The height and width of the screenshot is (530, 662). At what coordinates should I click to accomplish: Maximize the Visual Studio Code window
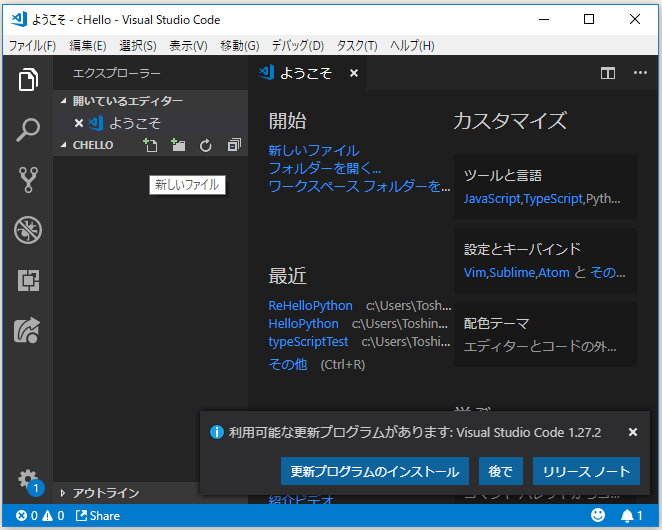click(x=589, y=19)
